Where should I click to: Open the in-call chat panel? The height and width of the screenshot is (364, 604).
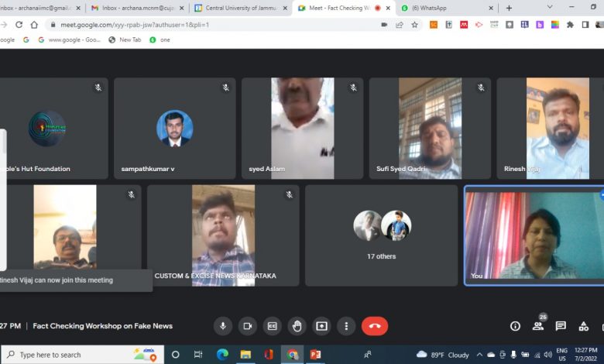click(561, 326)
